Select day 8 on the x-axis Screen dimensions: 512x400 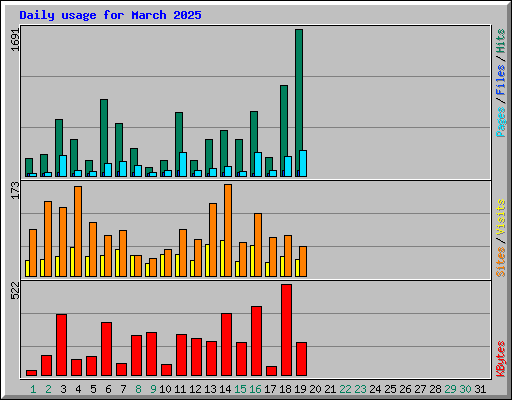(138, 389)
